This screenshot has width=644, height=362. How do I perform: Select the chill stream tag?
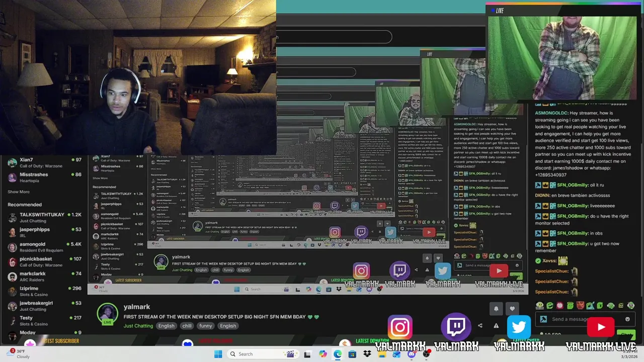(x=187, y=326)
